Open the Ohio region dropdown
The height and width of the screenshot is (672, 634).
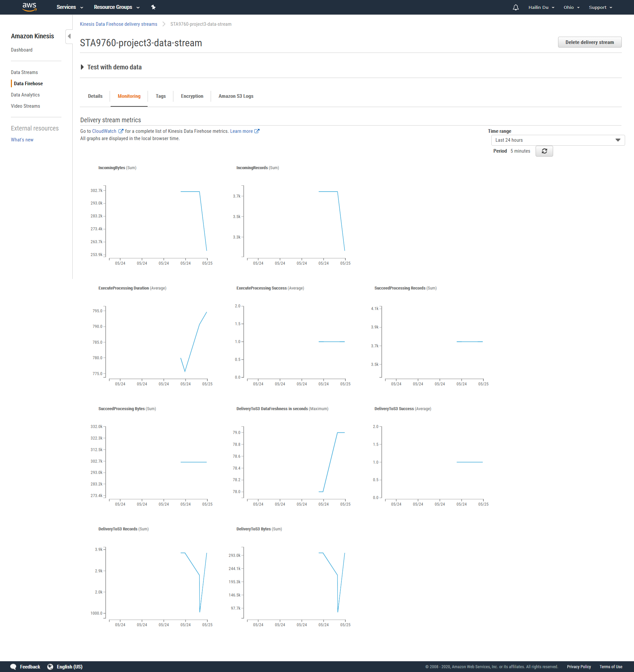click(x=571, y=8)
